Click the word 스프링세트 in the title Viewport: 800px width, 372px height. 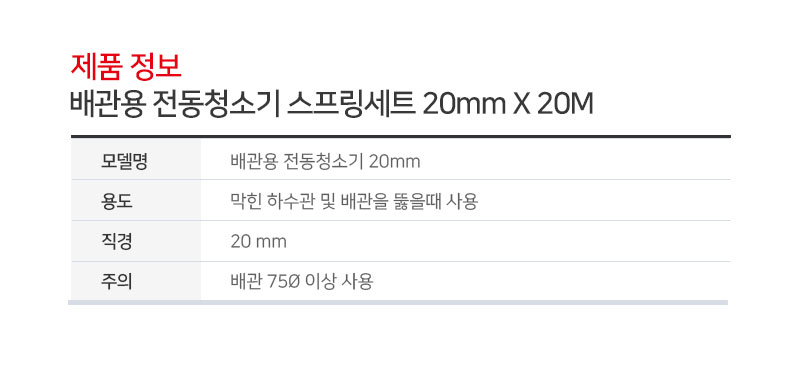pyautogui.click(x=351, y=106)
